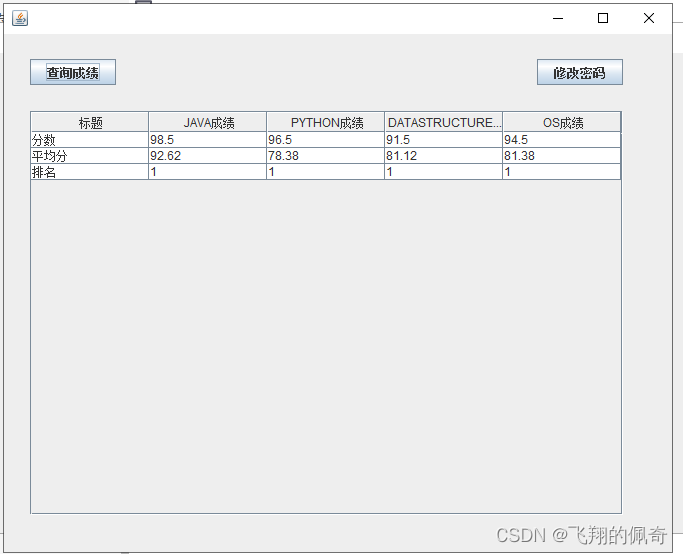This screenshot has width=683, height=554.
Task: Click the 94.5 OS score cell
Action: coord(562,140)
